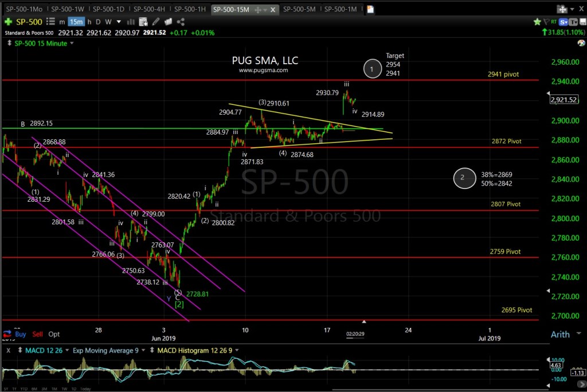
Task: Expand the Exp Moving Average 9 dropdown
Action: [x=143, y=350]
